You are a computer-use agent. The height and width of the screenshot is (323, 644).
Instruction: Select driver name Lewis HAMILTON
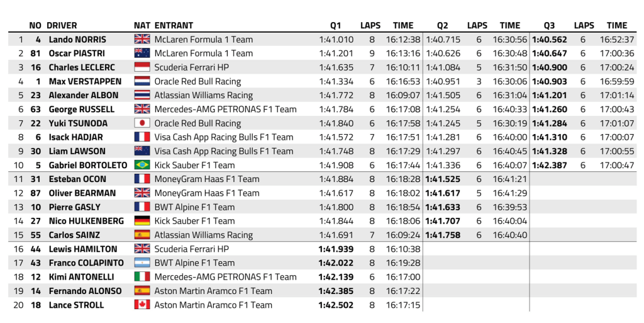pyautogui.click(x=82, y=249)
